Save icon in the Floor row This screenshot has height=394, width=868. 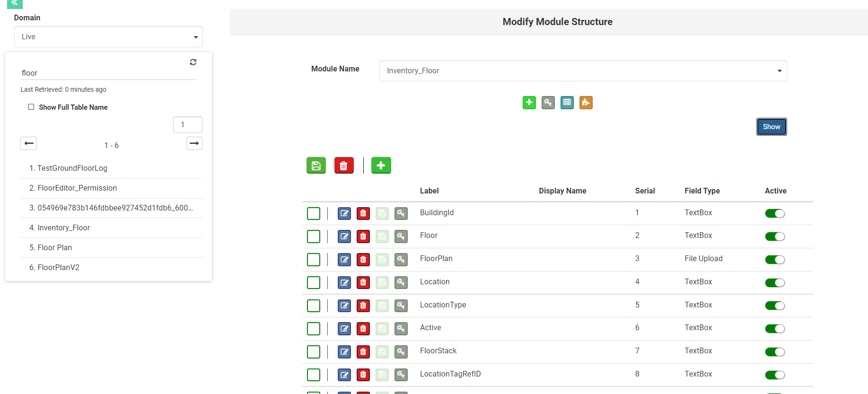point(382,236)
